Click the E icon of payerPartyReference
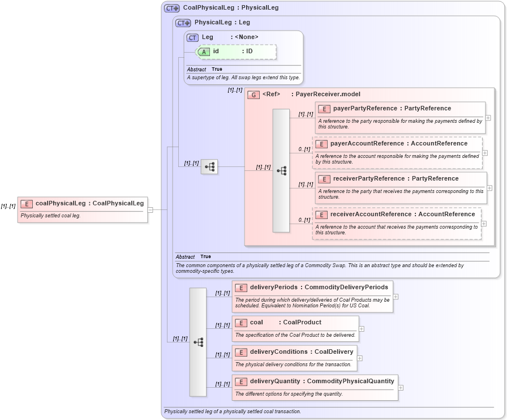 [324, 109]
